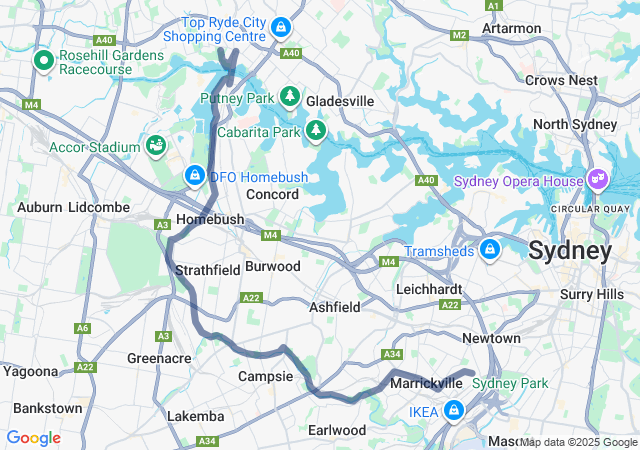Select the Bankstown suburb label
This screenshot has height=450, width=640.
click(48, 408)
